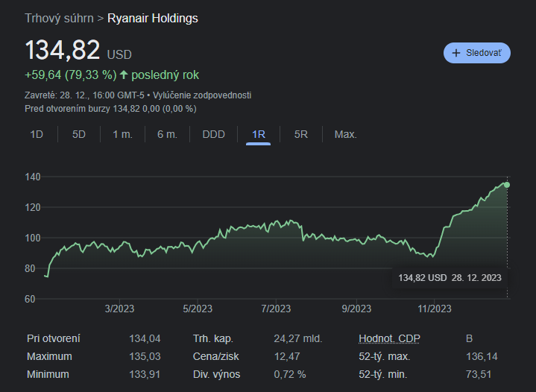Switch to the 1 m. range tab
This screenshot has width=536, height=392.
[122, 134]
